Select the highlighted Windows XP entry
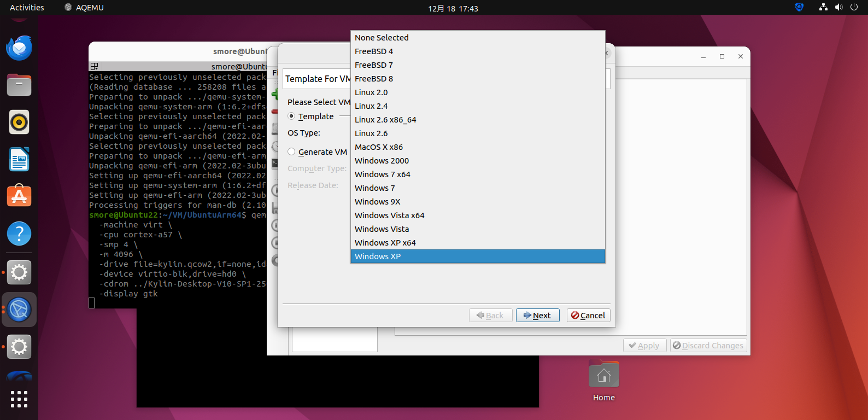This screenshot has width=868, height=420. [x=478, y=256]
